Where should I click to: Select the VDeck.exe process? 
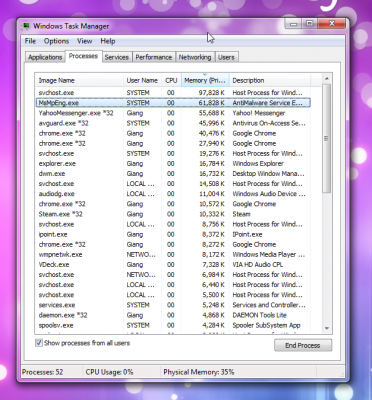[x=173, y=265]
